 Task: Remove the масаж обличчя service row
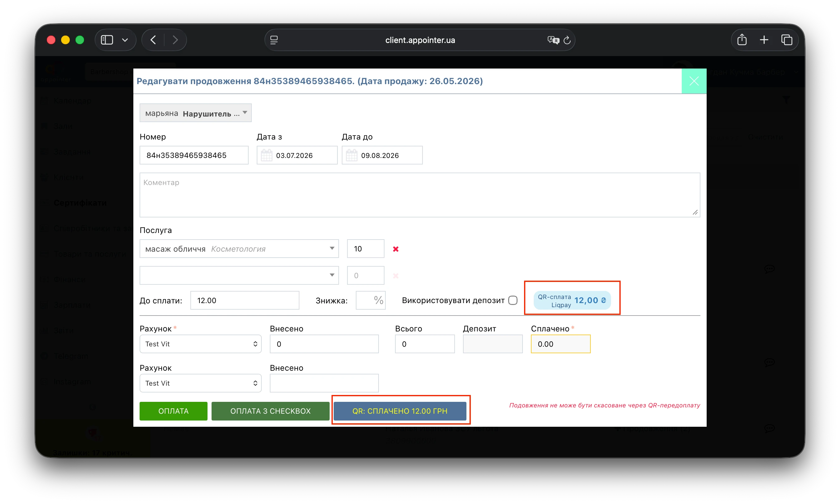pyautogui.click(x=396, y=249)
